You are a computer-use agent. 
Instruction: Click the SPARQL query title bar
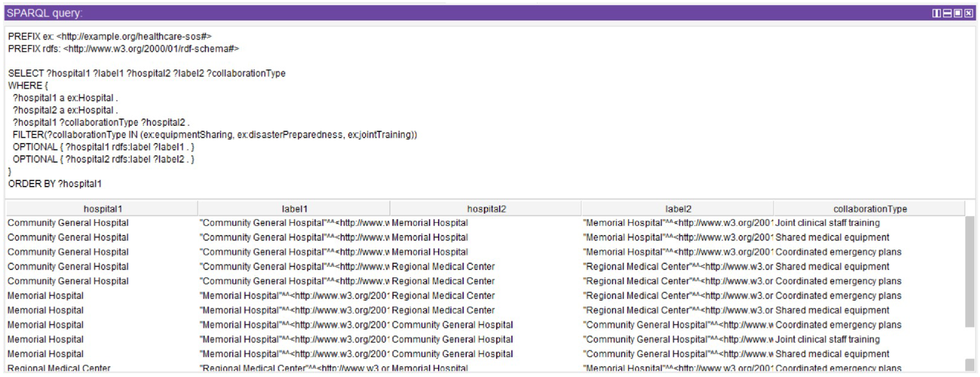(457, 13)
